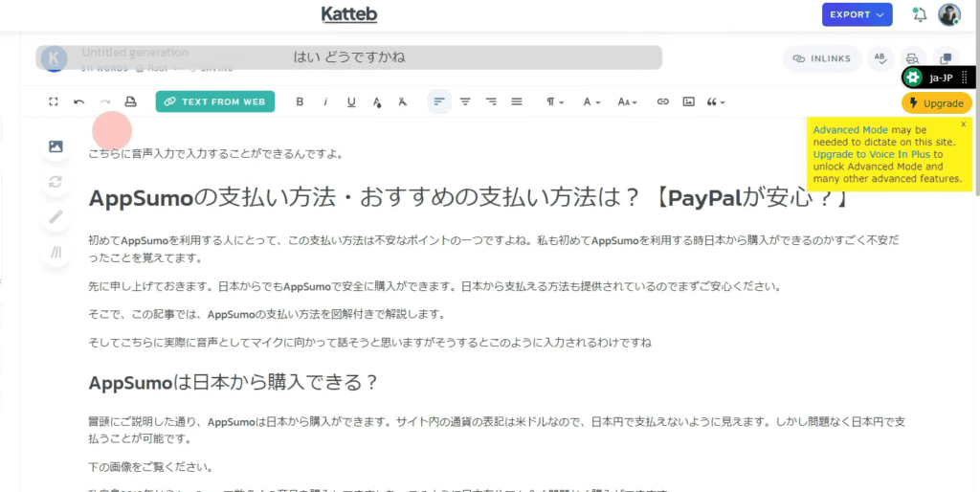Open the INLINKS panel
The image size is (980, 492).
821,58
